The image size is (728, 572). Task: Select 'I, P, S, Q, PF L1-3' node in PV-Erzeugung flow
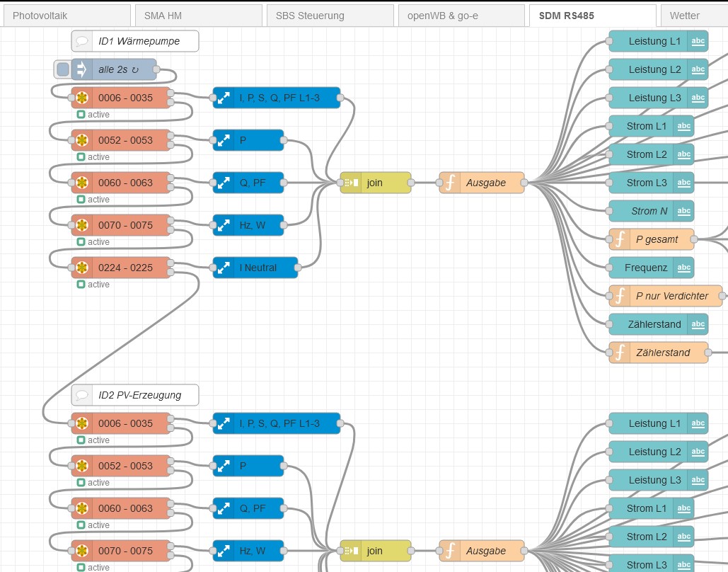[276, 423]
